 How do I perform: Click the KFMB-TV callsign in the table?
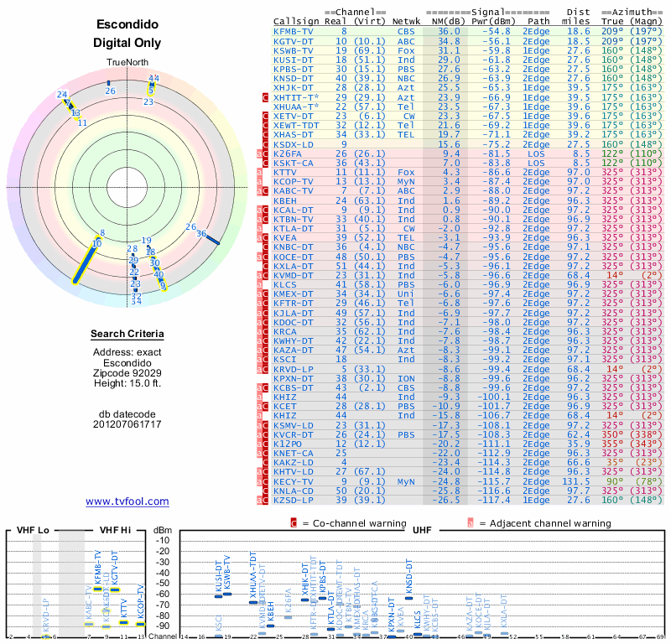pos(294,32)
